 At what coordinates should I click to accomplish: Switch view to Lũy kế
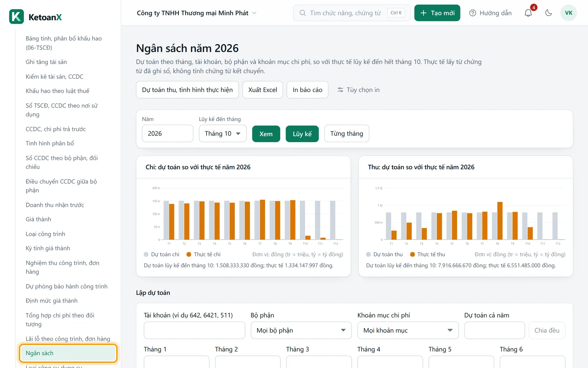tap(302, 134)
